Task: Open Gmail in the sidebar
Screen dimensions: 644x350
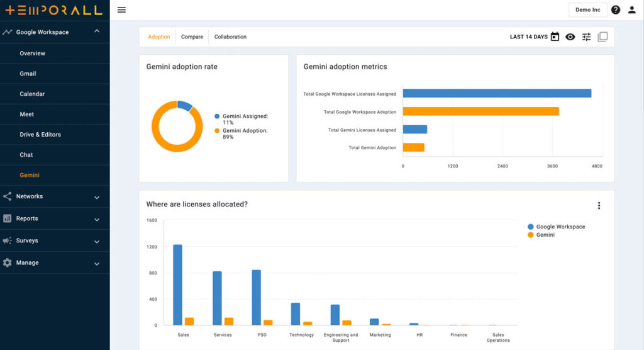Action: click(x=28, y=74)
